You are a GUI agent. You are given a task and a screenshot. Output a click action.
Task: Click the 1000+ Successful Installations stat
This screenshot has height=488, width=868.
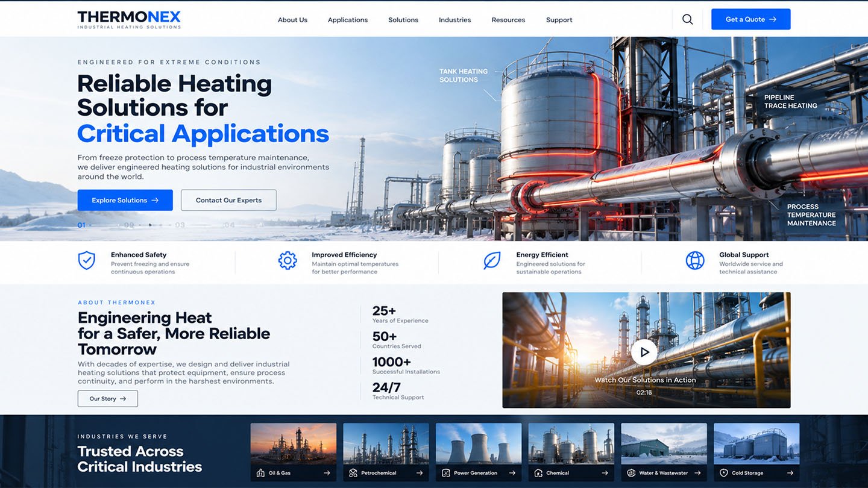click(406, 365)
